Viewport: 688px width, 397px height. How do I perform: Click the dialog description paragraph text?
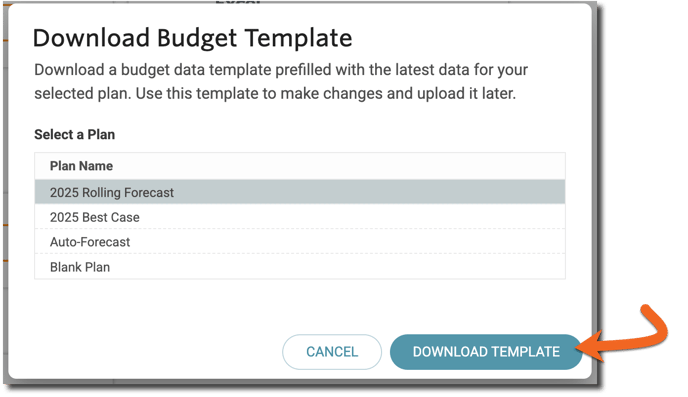[x=281, y=82]
